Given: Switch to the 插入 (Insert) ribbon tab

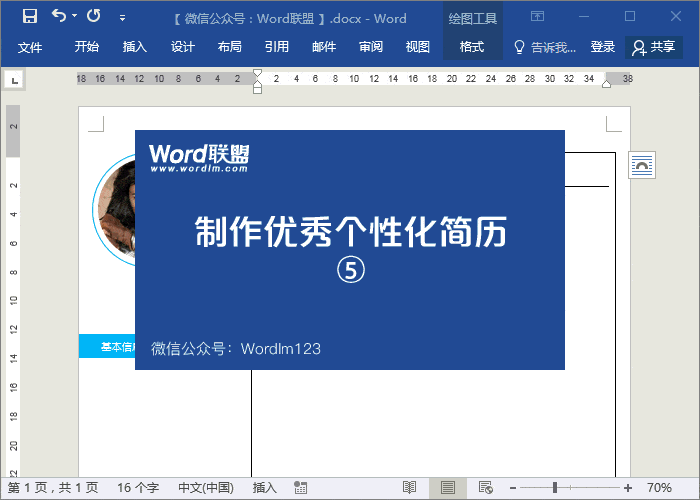Looking at the screenshot, I should tap(135, 47).
